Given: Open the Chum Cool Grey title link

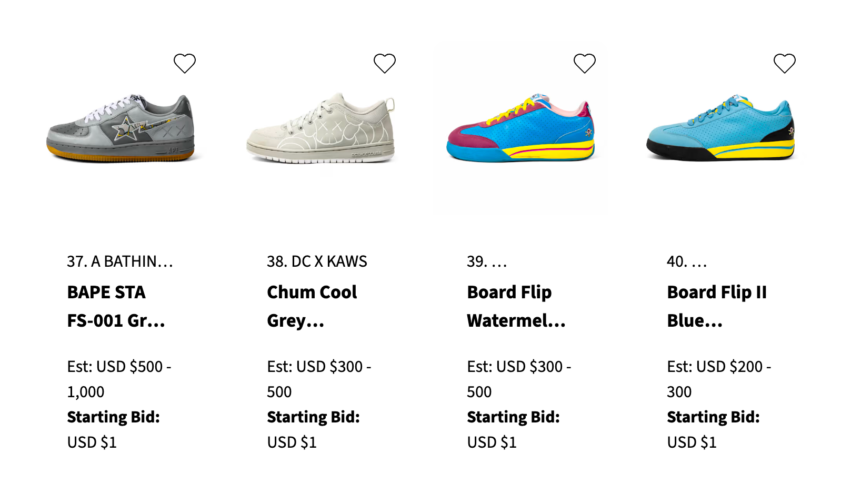Looking at the screenshot, I should coord(312,306).
